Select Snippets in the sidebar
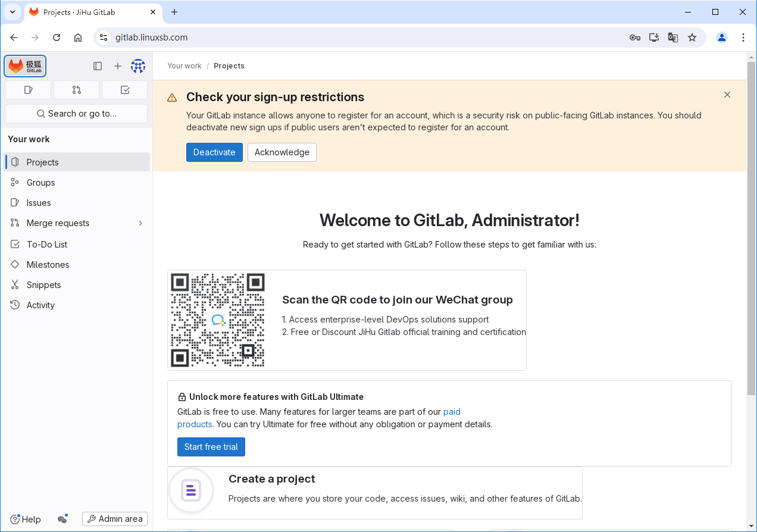757x532 pixels. click(x=43, y=285)
